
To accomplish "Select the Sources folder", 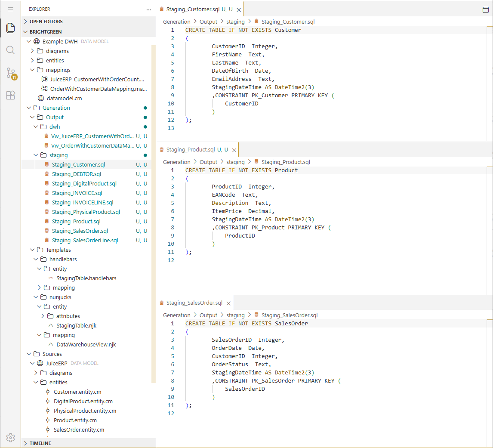I will 52,354.
